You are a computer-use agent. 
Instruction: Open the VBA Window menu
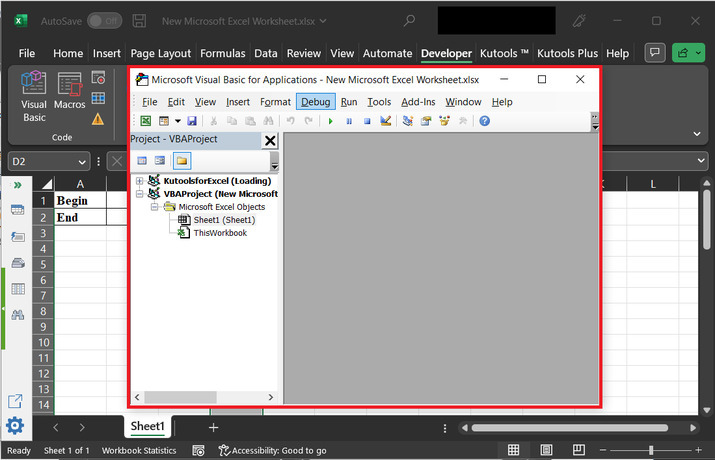(463, 102)
